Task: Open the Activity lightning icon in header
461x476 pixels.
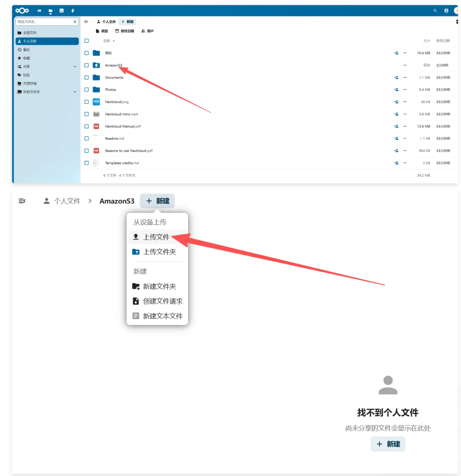Action: [72, 11]
